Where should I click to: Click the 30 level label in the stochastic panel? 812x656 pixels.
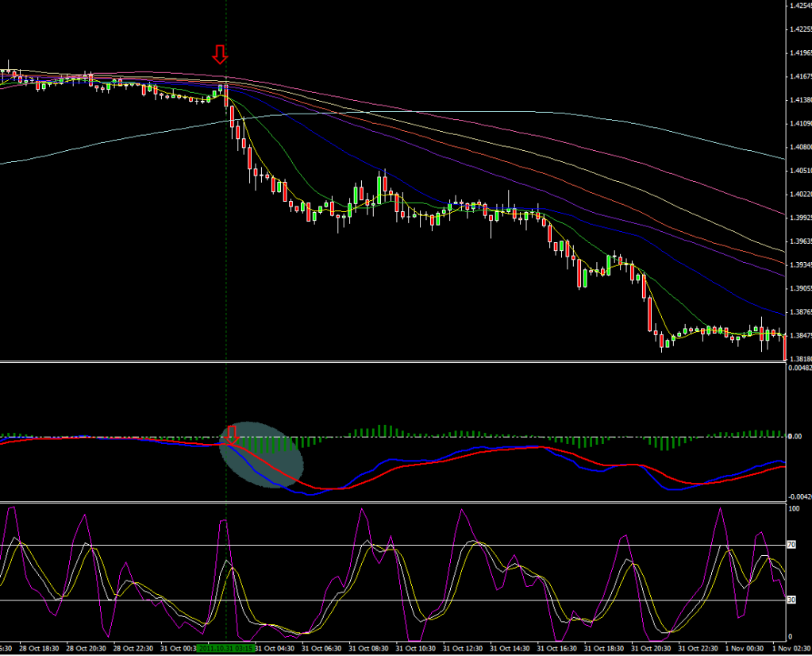[x=791, y=600]
